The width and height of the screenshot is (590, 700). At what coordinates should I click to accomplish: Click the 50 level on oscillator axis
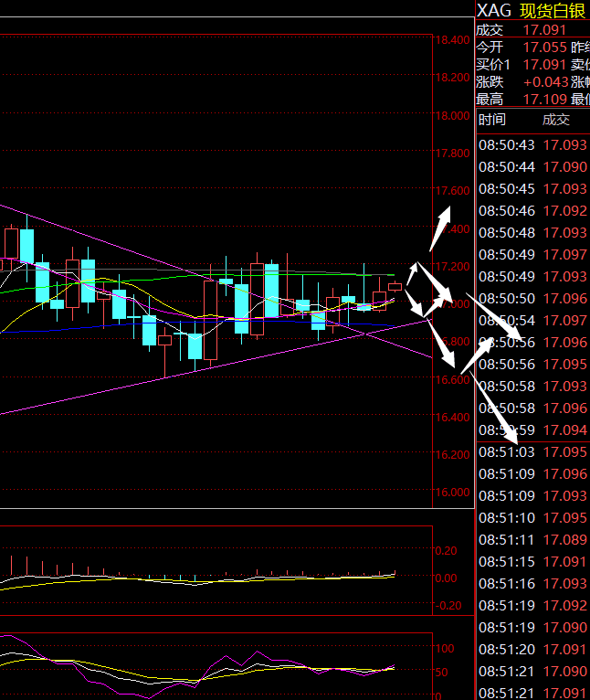pyautogui.click(x=442, y=672)
